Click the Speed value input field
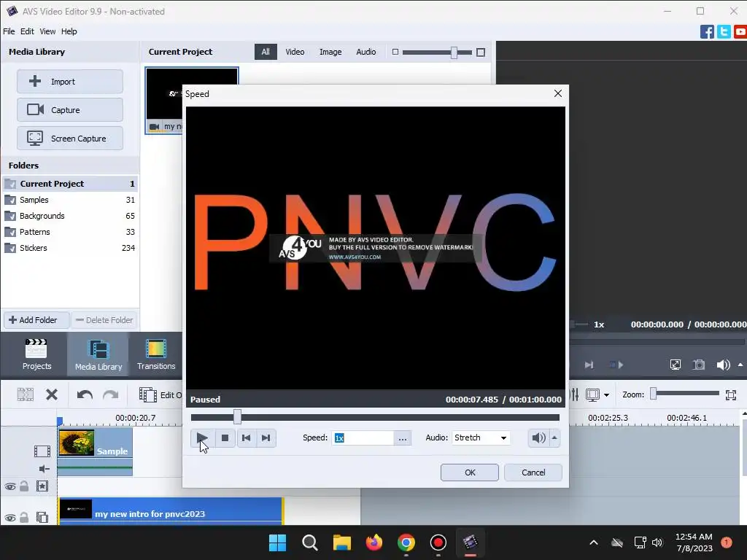The width and height of the screenshot is (747, 560). point(363,438)
